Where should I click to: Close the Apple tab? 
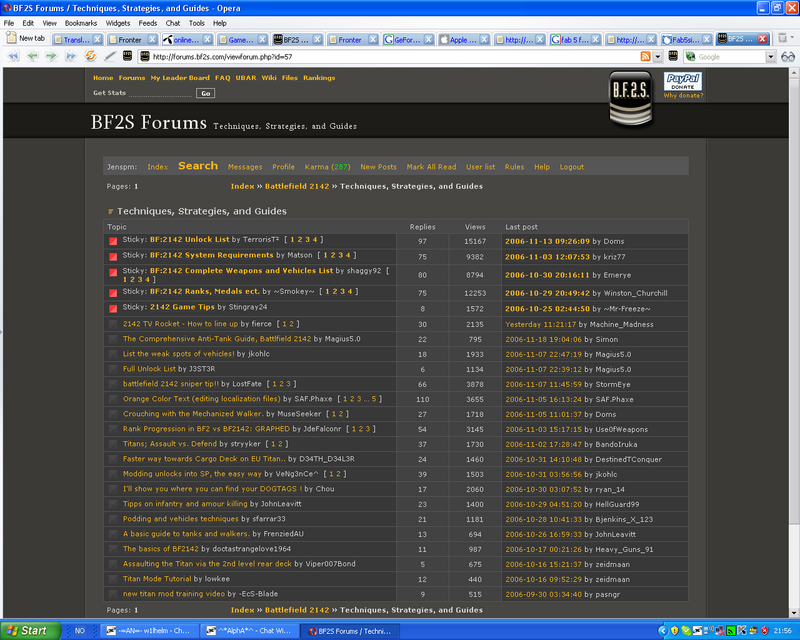[484, 39]
